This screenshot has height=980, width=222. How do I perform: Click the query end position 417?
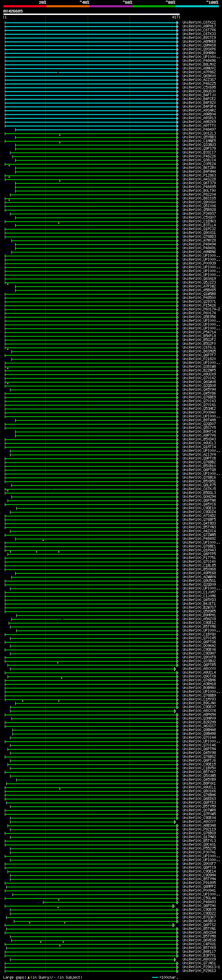point(175,17)
